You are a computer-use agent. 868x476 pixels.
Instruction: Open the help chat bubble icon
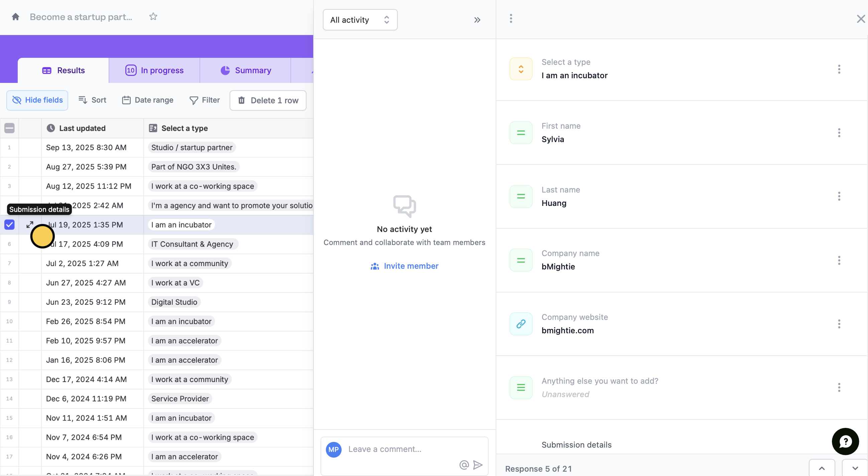tap(845, 441)
